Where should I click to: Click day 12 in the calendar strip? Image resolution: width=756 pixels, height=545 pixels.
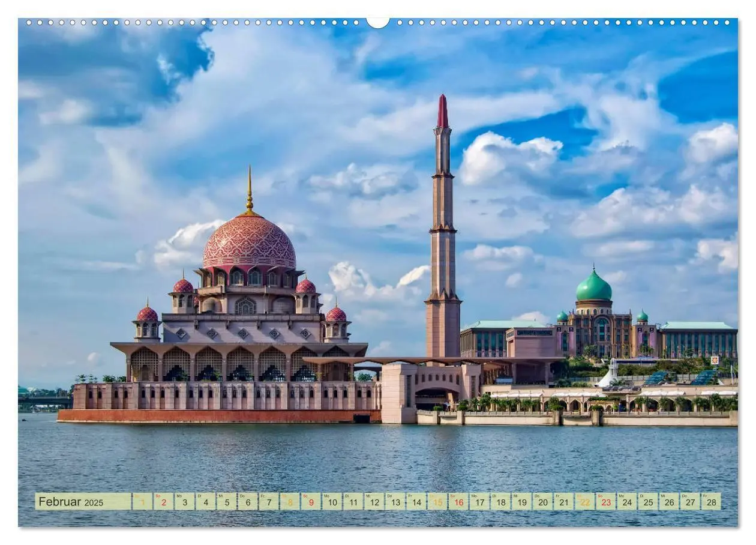coord(374,501)
